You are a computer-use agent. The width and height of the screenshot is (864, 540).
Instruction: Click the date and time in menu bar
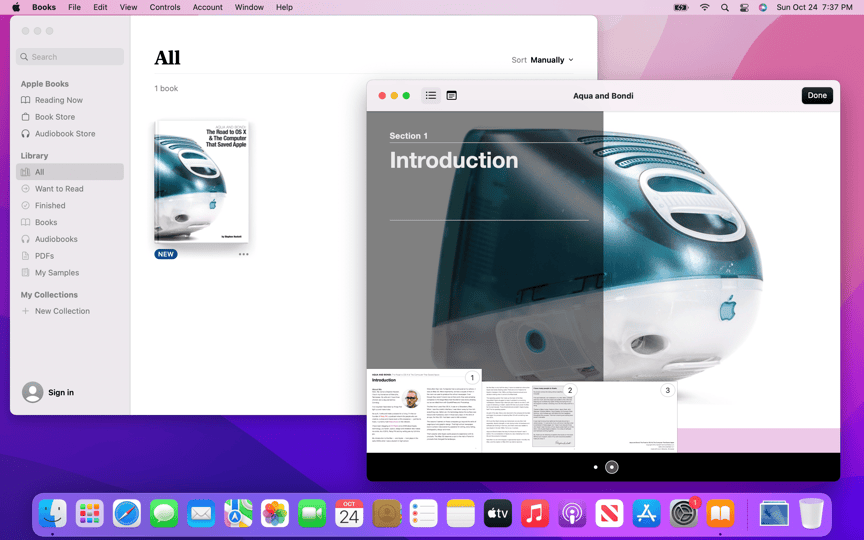click(814, 7)
